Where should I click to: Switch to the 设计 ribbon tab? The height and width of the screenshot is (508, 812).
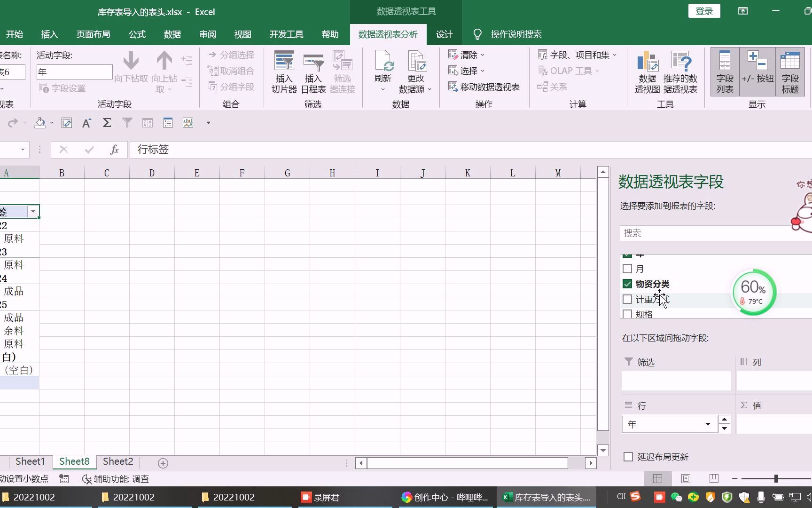coord(444,34)
